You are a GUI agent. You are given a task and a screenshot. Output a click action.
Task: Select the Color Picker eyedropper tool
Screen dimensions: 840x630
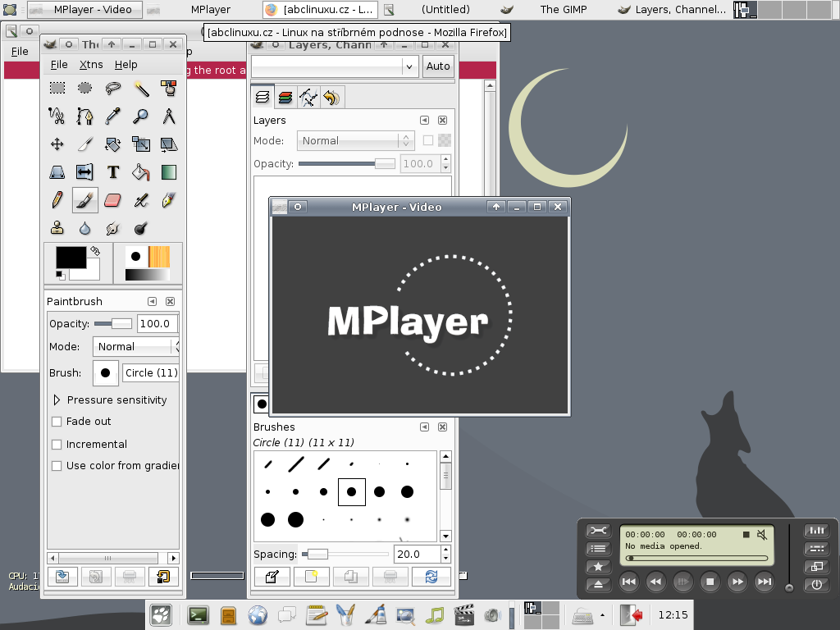[x=112, y=116]
